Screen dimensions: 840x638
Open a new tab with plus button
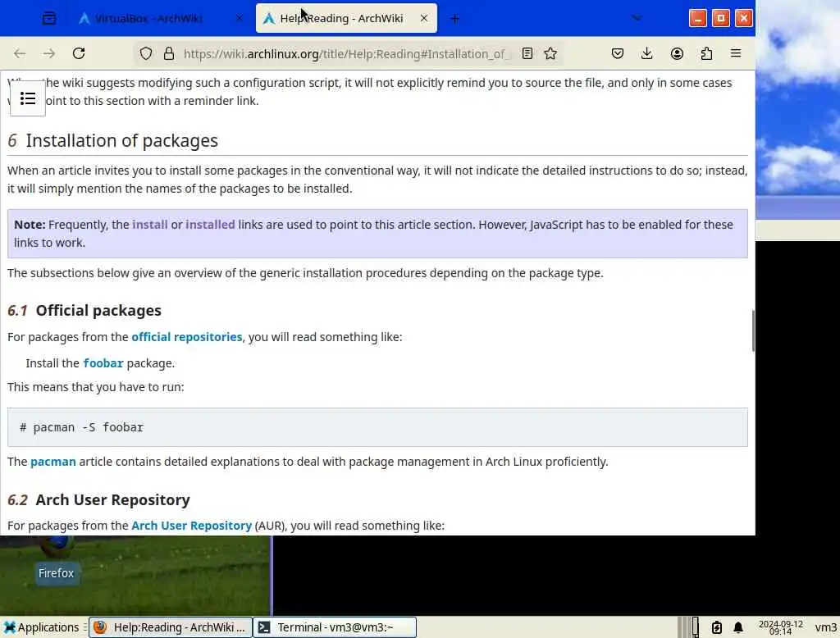tap(454, 19)
